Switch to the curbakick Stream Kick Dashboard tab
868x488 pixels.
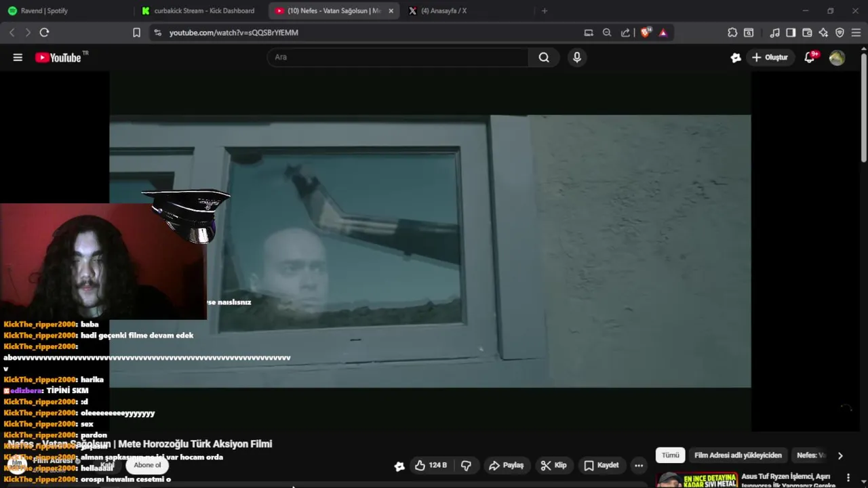[x=200, y=11]
